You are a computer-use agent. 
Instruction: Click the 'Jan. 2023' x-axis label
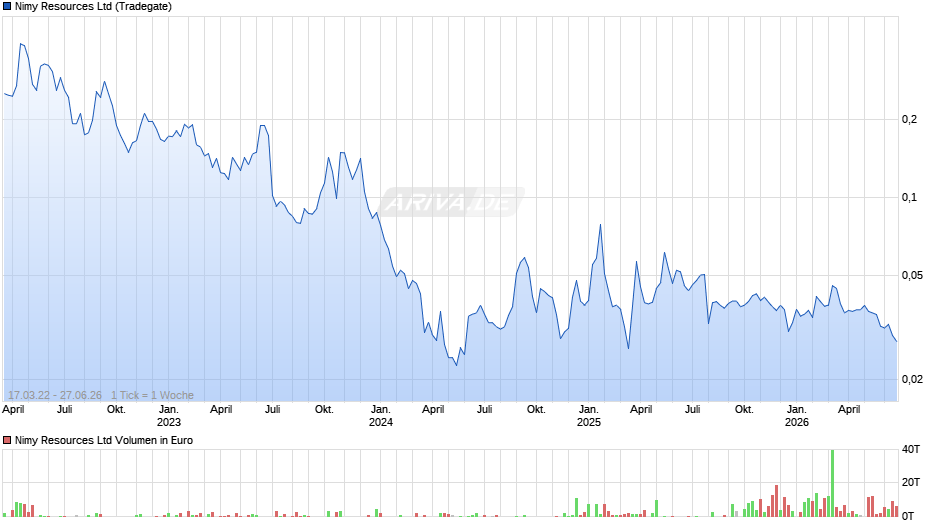coord(169,416)
